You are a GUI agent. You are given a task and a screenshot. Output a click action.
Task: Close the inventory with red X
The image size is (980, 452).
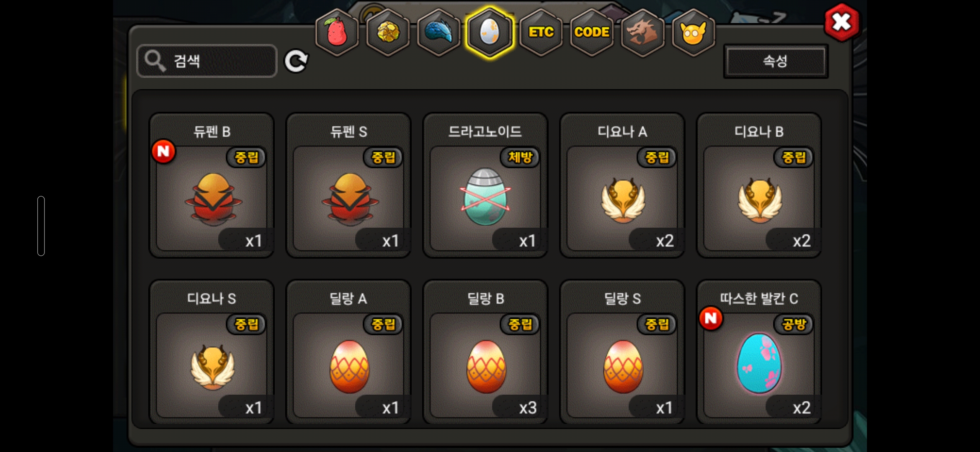point(841,22)
